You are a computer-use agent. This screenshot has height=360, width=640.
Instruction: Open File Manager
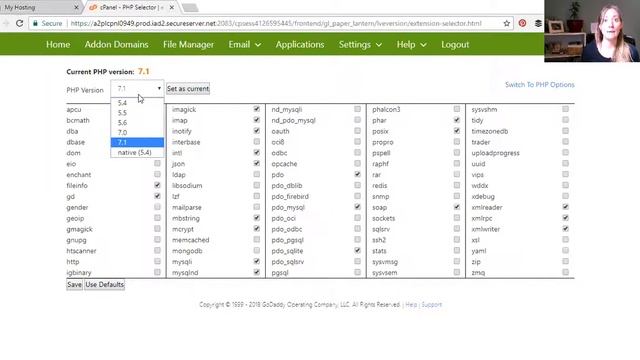188,44
